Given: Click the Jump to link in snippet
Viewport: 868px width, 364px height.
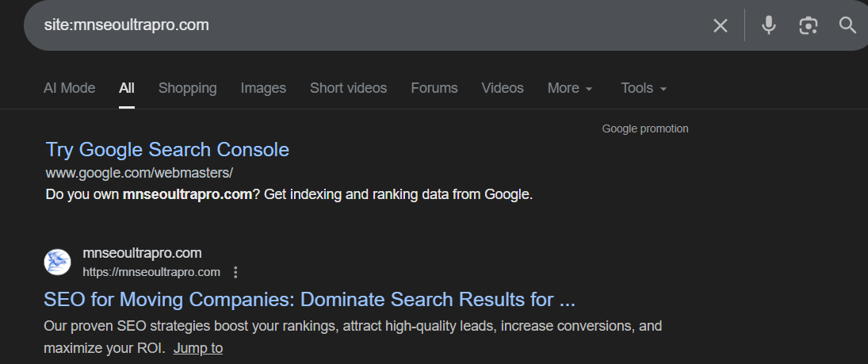Looking at the screenshot, I should (x=198, y=348).
